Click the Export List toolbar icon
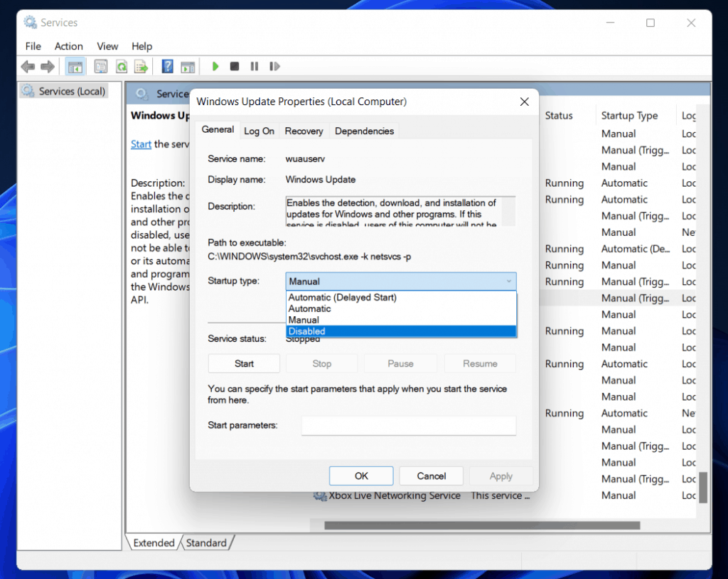 click(141, 66)
